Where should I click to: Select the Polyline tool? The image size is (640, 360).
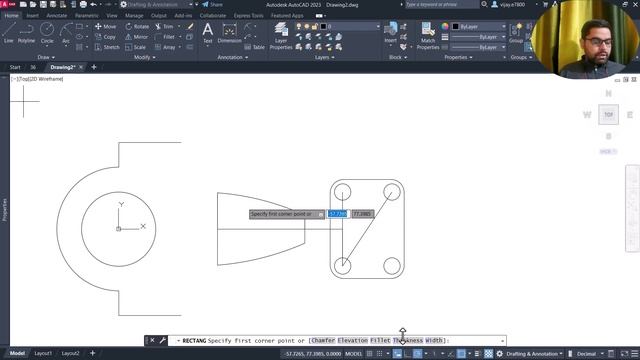tap(26, 33)
